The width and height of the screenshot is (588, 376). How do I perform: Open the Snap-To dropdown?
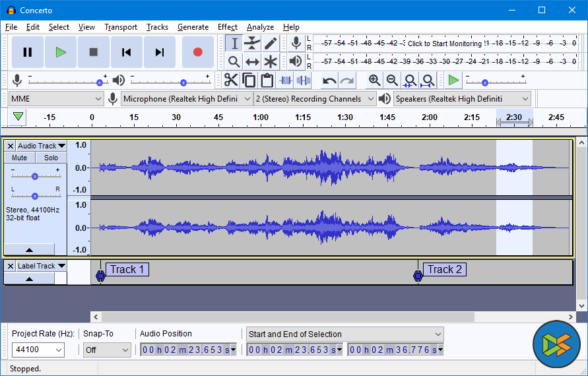(x=106, y=350)
